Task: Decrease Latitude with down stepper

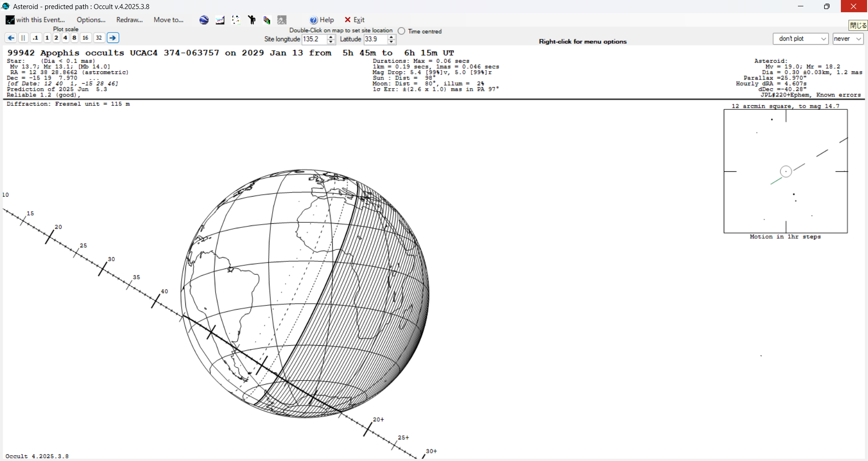Action: pos(392,42)
